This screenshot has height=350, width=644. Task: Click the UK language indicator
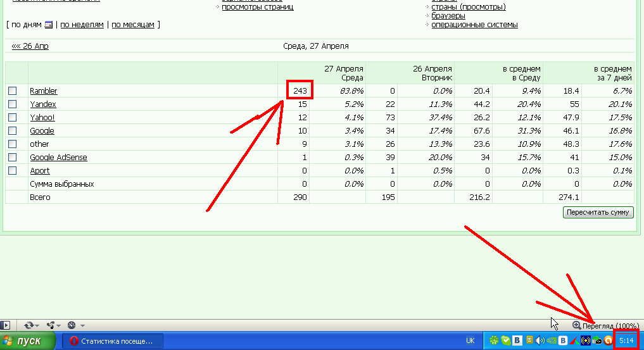click(x=470, y=341)
